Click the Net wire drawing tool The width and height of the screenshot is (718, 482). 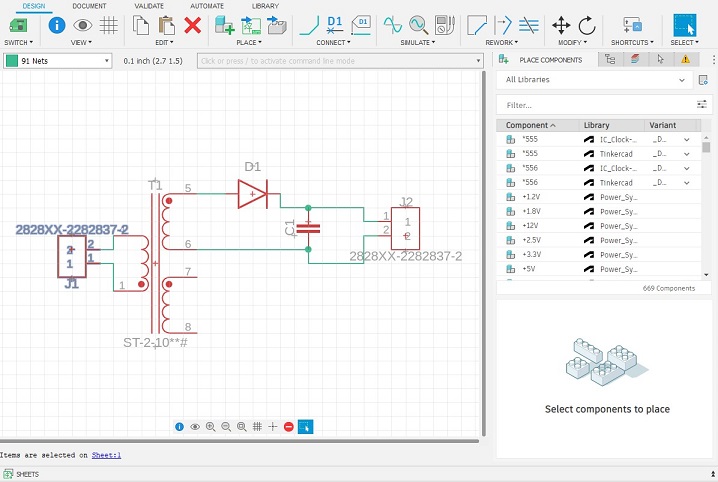click(x=310, y=25)
